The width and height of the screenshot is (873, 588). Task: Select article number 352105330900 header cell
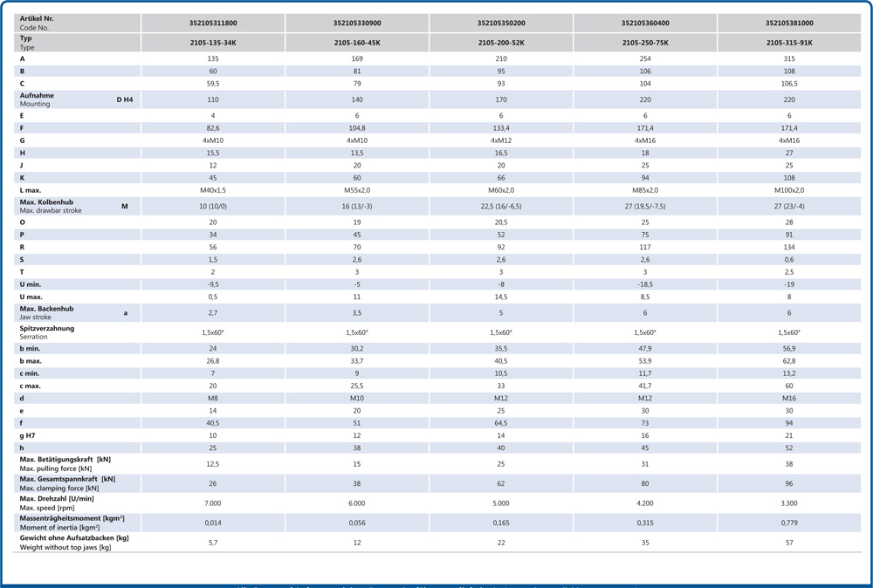point(357,23)
